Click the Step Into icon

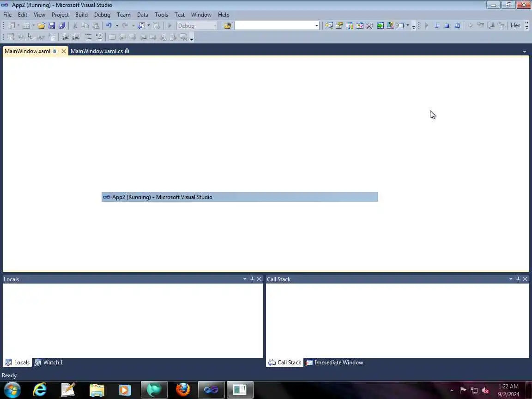click(480, 25)
